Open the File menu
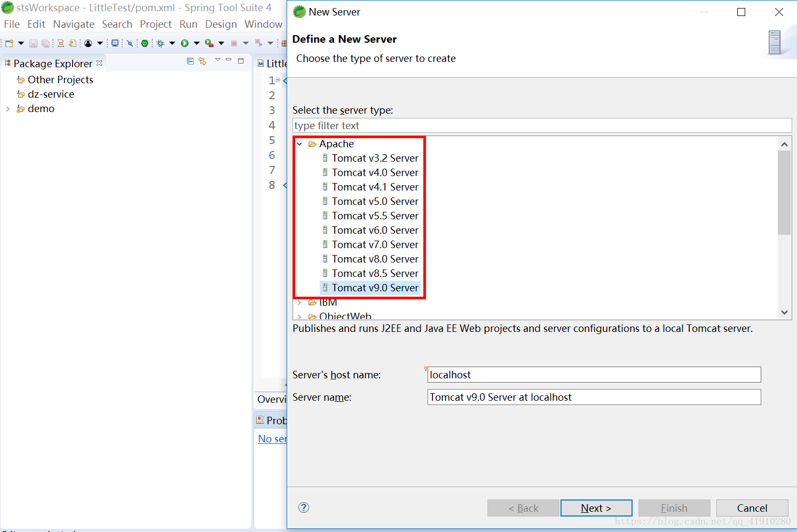The height and width of the screenshot is (532, 797). pos(12,24)
